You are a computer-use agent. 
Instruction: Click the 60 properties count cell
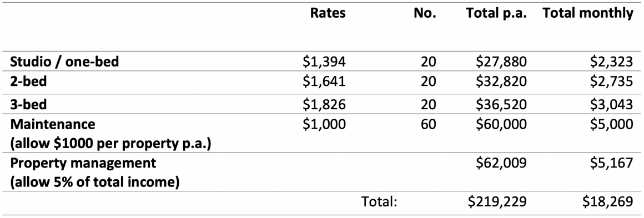pyautogui.click(x=429, y=124)
